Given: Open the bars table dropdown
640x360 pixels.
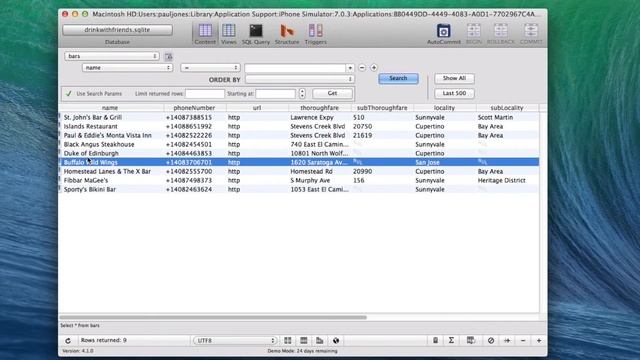Looking at the screenshot, I should [111, 56].
